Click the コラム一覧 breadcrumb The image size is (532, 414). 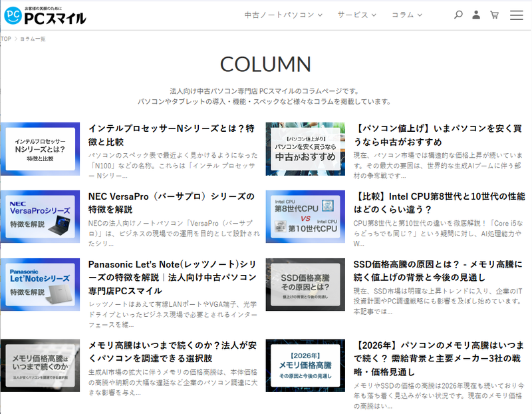(x=33, y=39)
